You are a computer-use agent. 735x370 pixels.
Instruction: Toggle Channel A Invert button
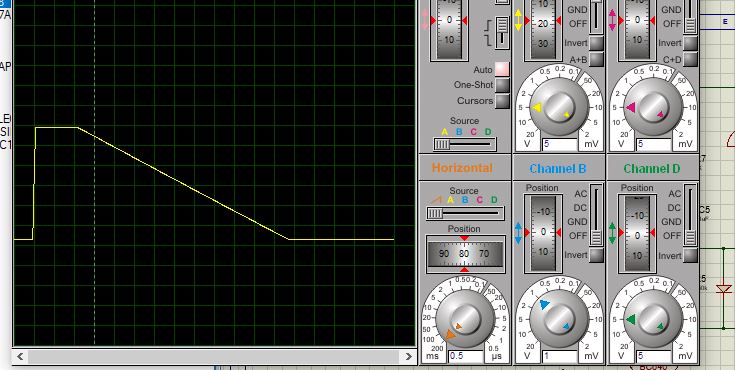click(x=596, y=43)
